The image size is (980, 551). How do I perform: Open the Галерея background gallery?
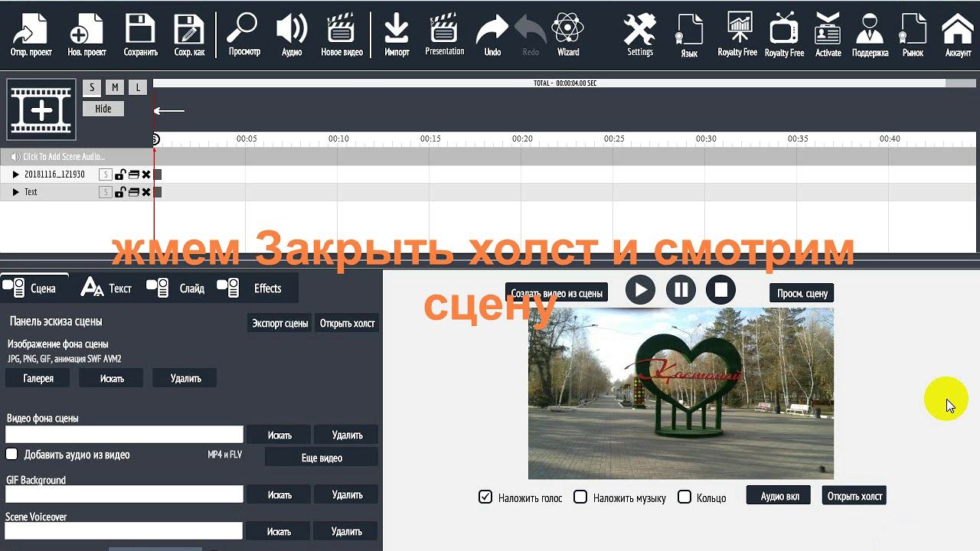pyautogui.click(x=38, y=378)
